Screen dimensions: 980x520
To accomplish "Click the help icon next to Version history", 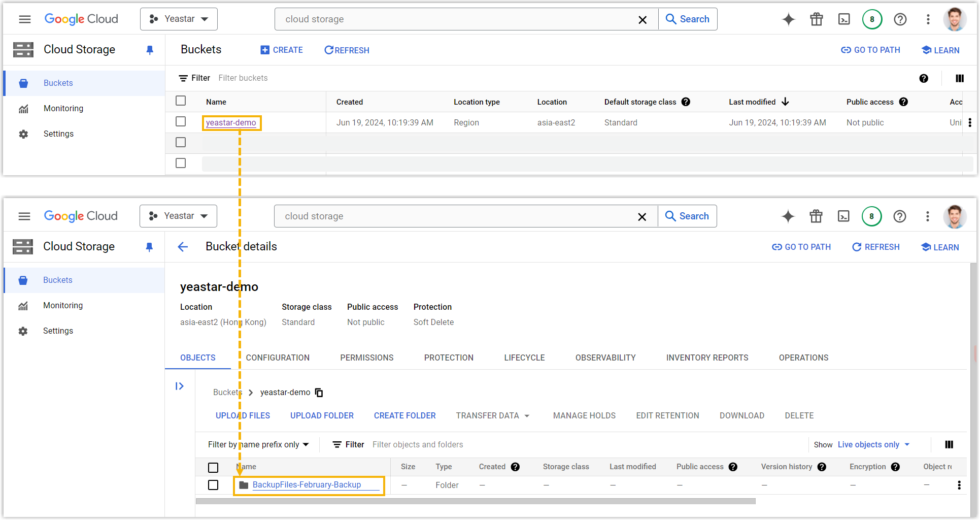I will (822, 467).
